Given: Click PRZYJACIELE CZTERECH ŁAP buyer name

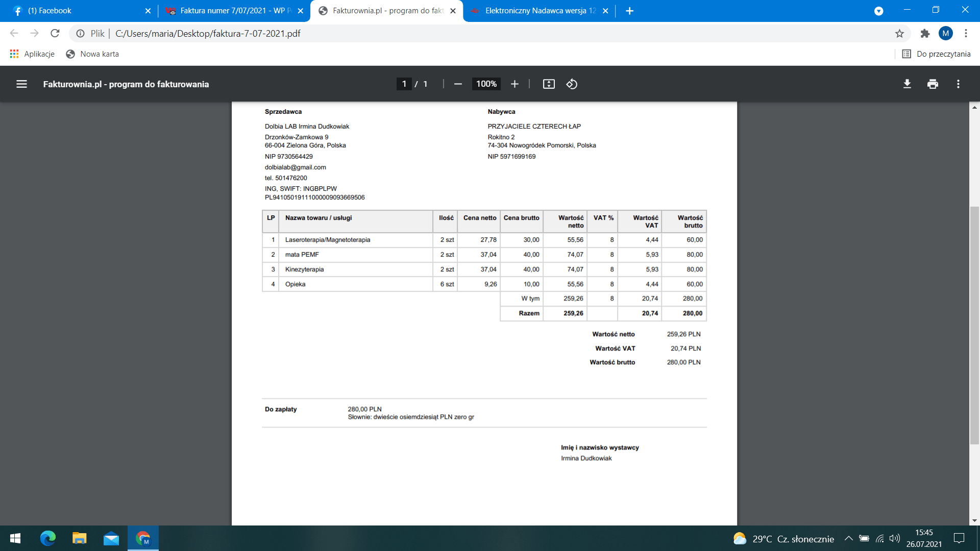Looking at the screenshot, I should coord(534,127).
